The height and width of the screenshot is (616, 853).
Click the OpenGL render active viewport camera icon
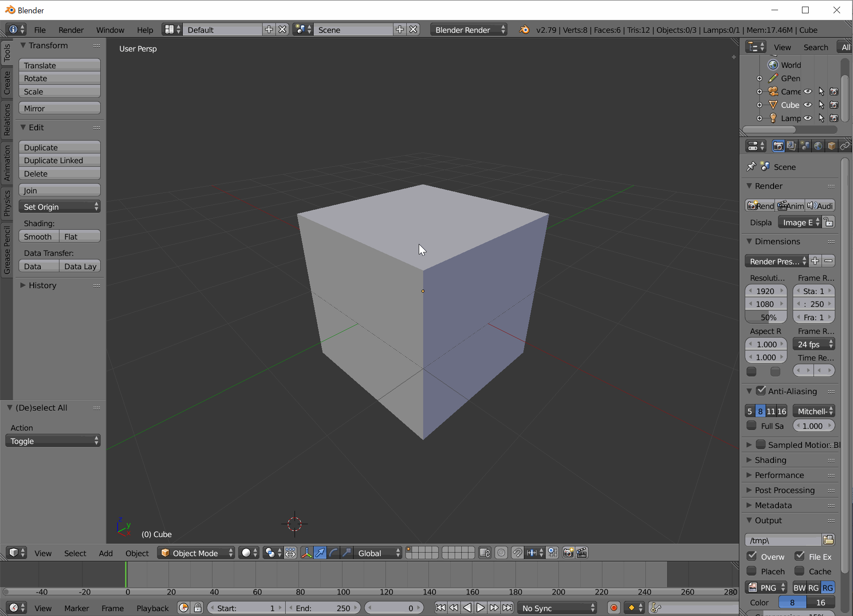[568, 553]
